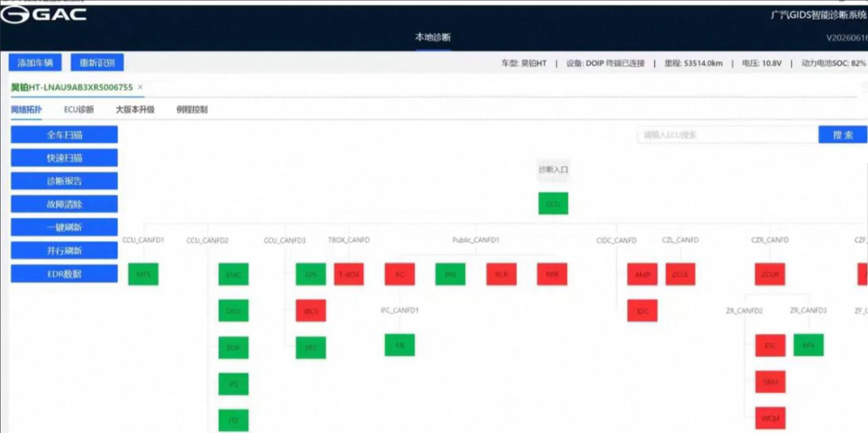This screenshot has height=433, width=868.
Task: Select the red AMP node under CIDC_CANFD
Action: (642, 274)
